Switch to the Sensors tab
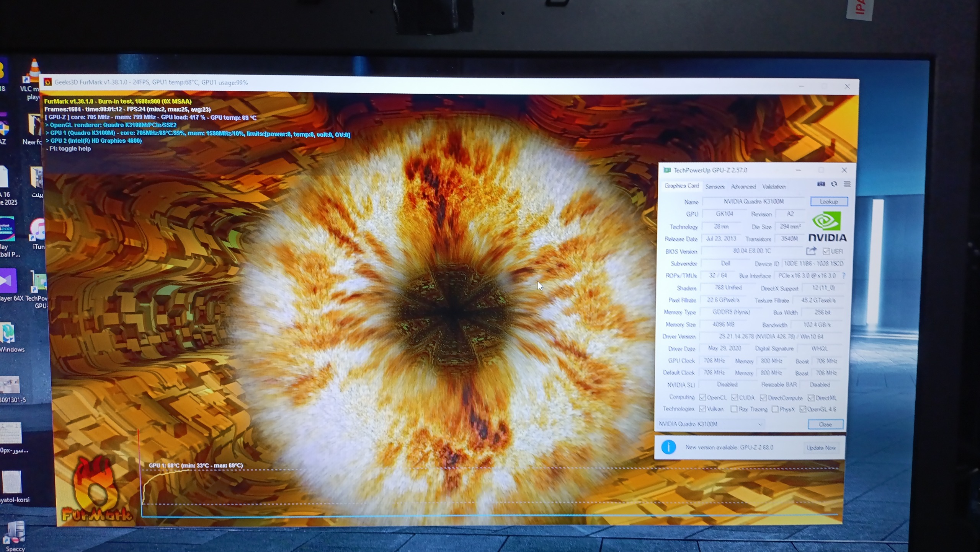Image resolution: width=980 pixels, height=552 pixels. tap(715, 187)
